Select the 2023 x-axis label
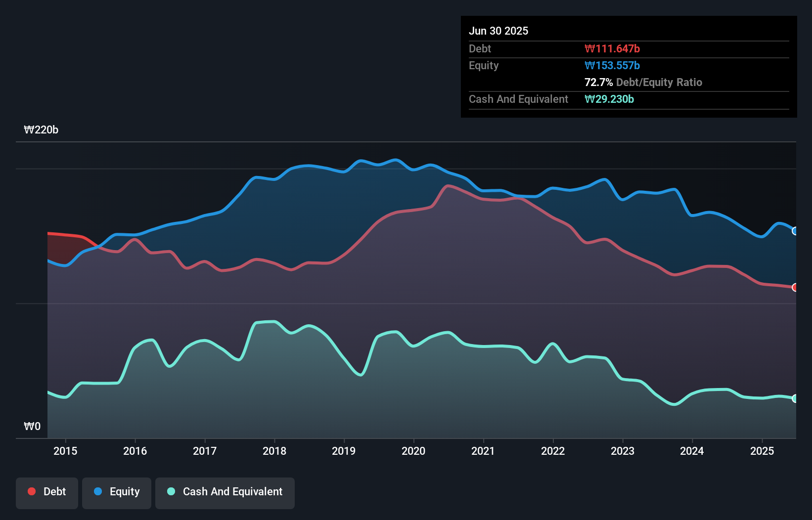This screenshot has height=520, width=812. tap(622, 451)
